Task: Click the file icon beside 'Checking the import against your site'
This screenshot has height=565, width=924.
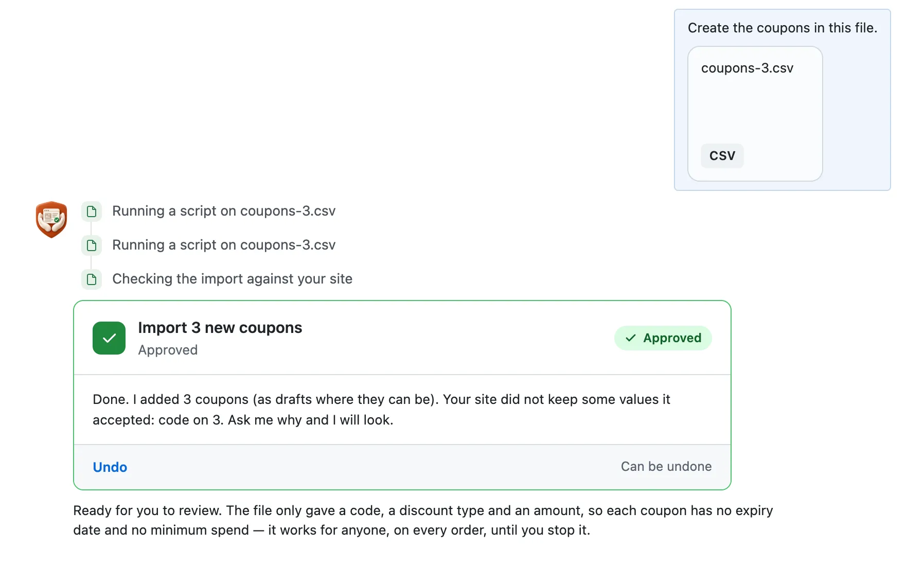Action: point(92,279)
